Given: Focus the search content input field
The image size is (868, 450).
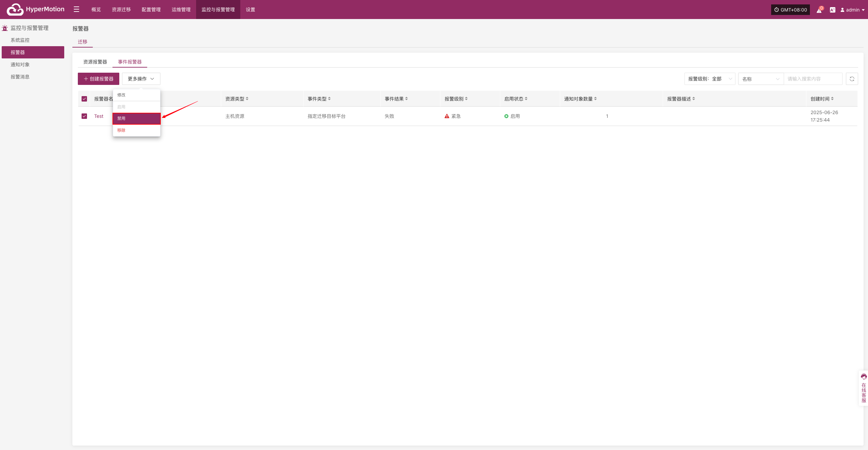Looking at the screenshot, I should point(813,79).
